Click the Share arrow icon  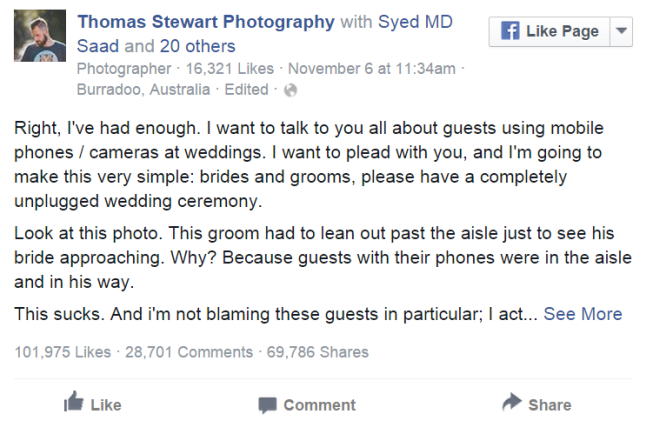[x=512, y=402]
